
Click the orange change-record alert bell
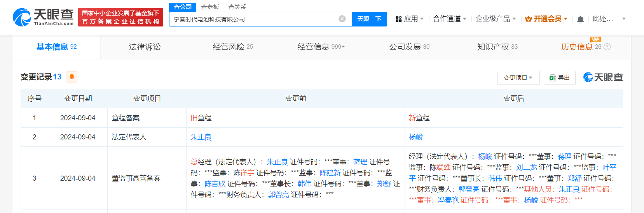pyautogui.click(x=72, y=77)
